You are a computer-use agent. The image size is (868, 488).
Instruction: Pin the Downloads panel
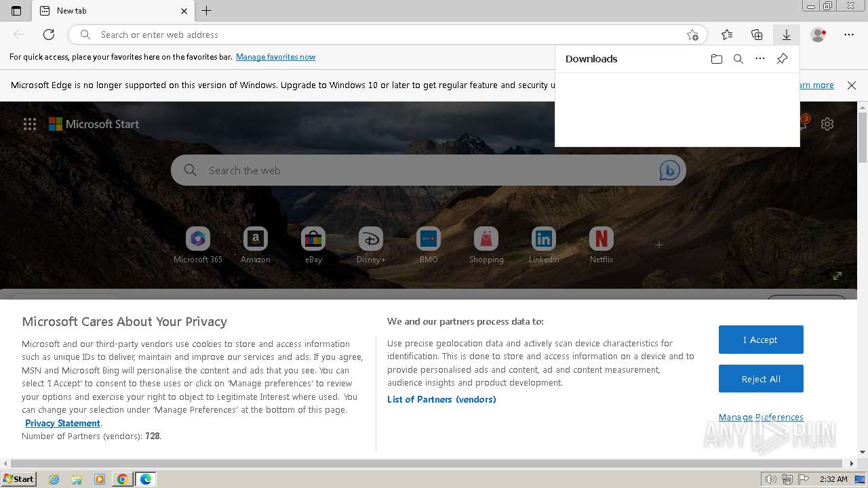pos(782,59)
